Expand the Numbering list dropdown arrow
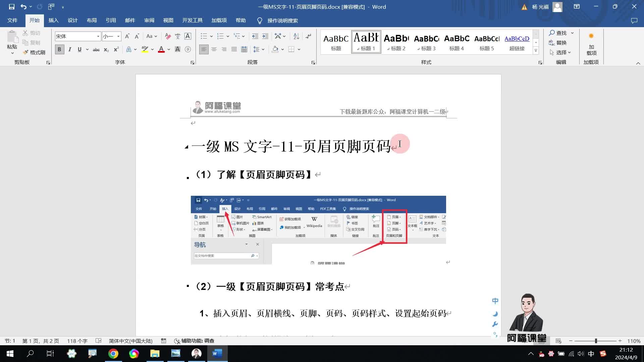The image size is (644, 362). pyautogui.click(x=228, y=36)
